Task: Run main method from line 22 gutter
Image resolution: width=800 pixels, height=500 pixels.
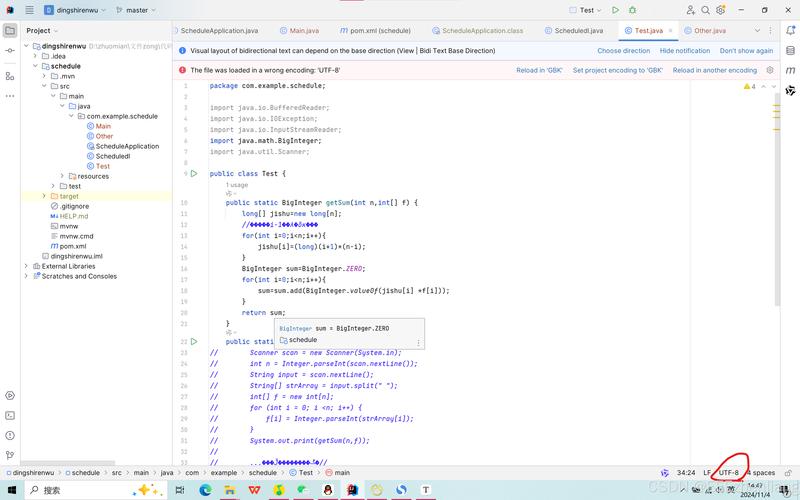Action: 194,341
